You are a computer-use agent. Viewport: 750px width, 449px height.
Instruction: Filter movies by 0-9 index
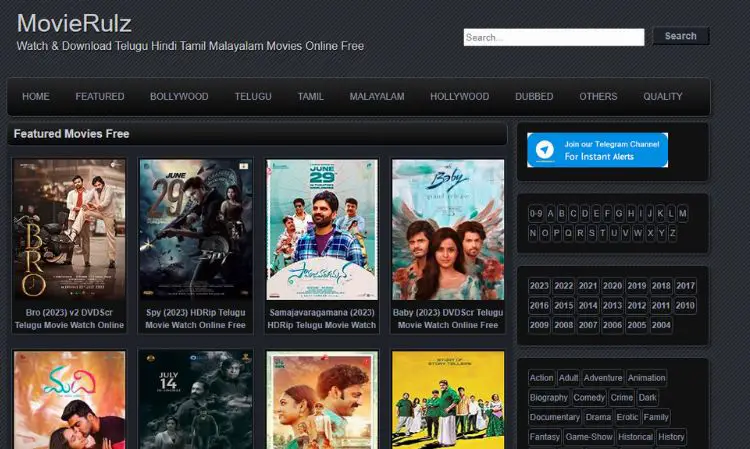coord(536,213)
